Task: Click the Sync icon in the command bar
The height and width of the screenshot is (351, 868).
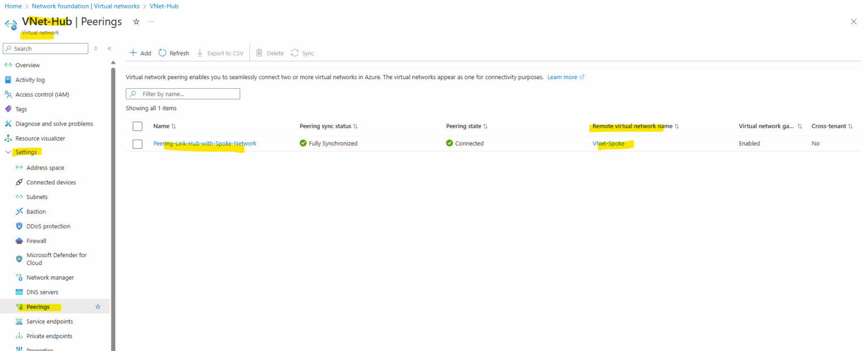Action: (294, 53)
